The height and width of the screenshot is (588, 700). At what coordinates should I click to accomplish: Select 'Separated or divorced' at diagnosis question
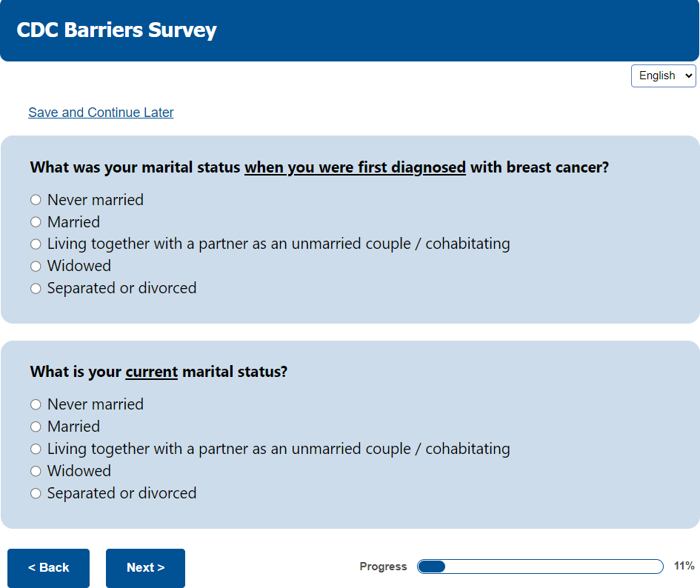click(x=36, y=288)
